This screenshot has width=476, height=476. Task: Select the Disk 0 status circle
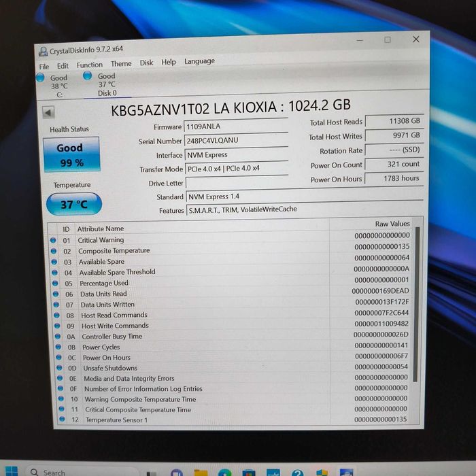(x=88, y=75)
